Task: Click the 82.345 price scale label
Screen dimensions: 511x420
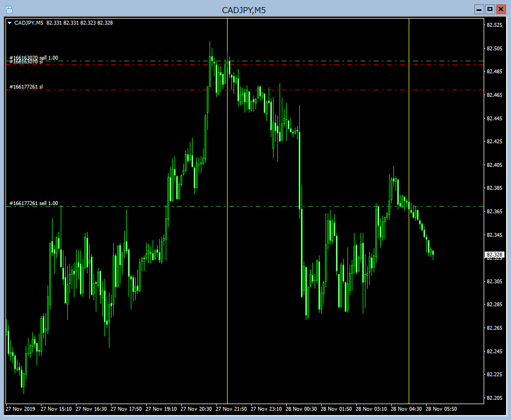Action: (495, 235)
